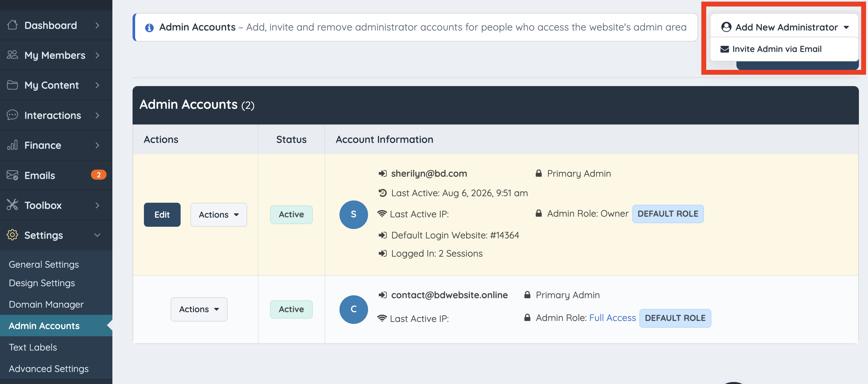The width and height of the screenshot is (868, 384).
Task: Click the login icon beside sherilyn@bd.com
Action: click(382, 173)
